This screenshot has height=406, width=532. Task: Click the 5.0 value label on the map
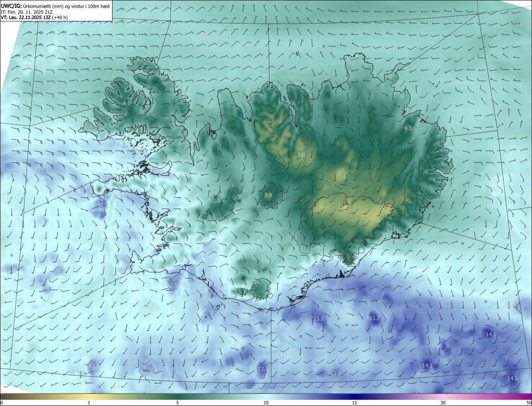[x=216, y=198]
